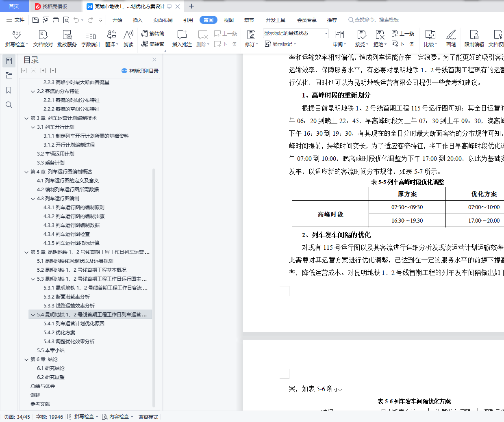Click the outline expand-all plus box
Viewport: 504px width, 422px height.
[x=43, y=70]
